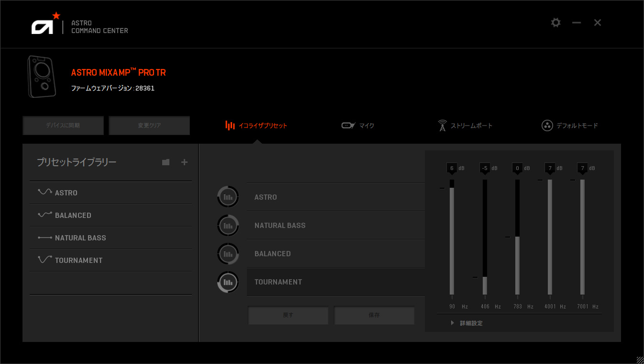This screenshot has width=644, height=364.
Task: Click the equalizer bars icon on the tab
Action: click(230, 125)
